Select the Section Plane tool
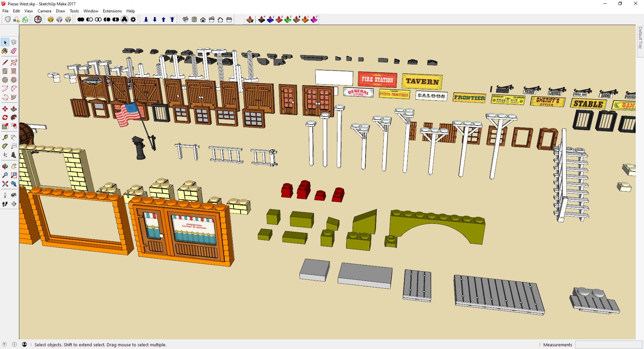644x349 pixels. (14, 204)
